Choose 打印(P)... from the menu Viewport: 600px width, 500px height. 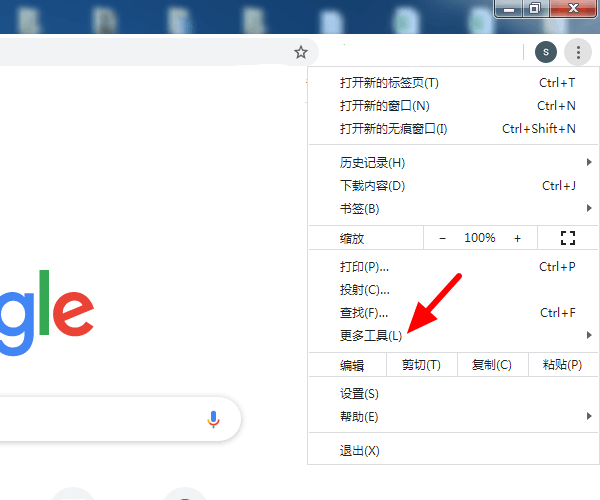(x=453, y=267)
